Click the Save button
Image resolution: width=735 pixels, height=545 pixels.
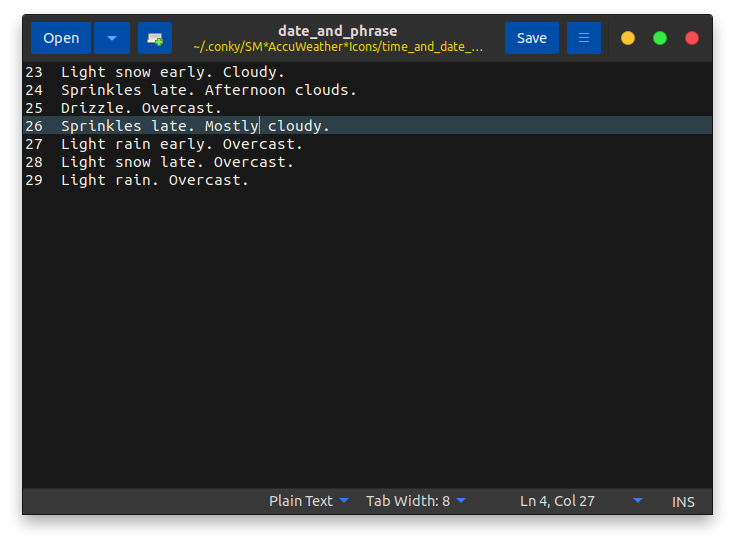(x=532, y=38)
